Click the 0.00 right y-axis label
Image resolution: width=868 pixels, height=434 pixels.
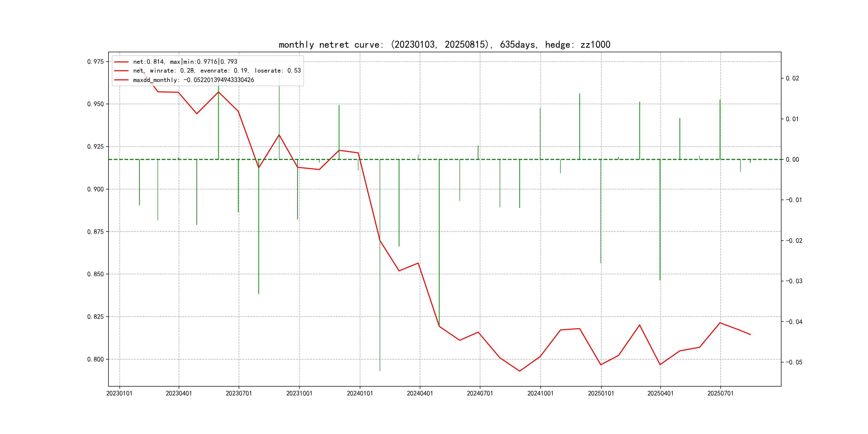pyautogui.click(x=792, y=160)
